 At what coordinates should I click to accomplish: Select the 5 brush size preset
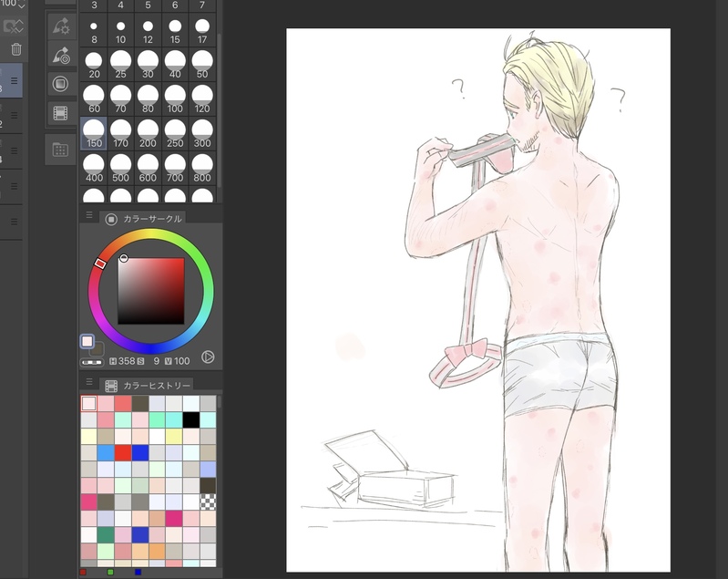(x=148, y=5)
